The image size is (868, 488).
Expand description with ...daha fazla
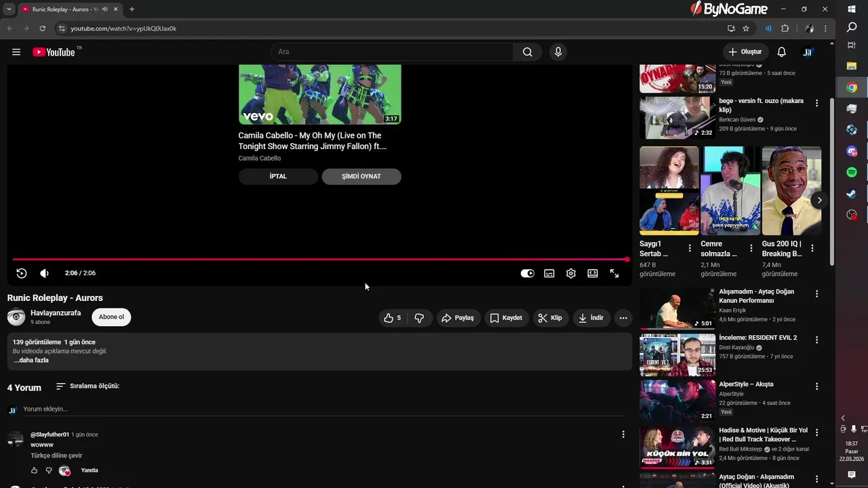click(x=31, y=361)
